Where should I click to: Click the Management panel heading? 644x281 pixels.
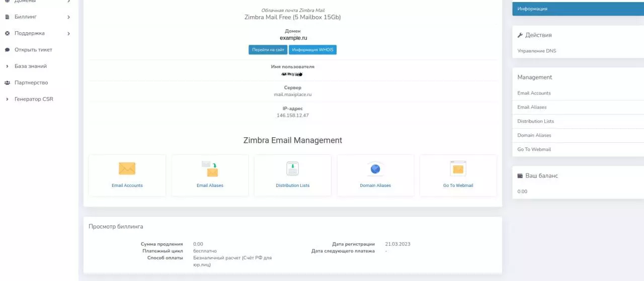[535, 77]
